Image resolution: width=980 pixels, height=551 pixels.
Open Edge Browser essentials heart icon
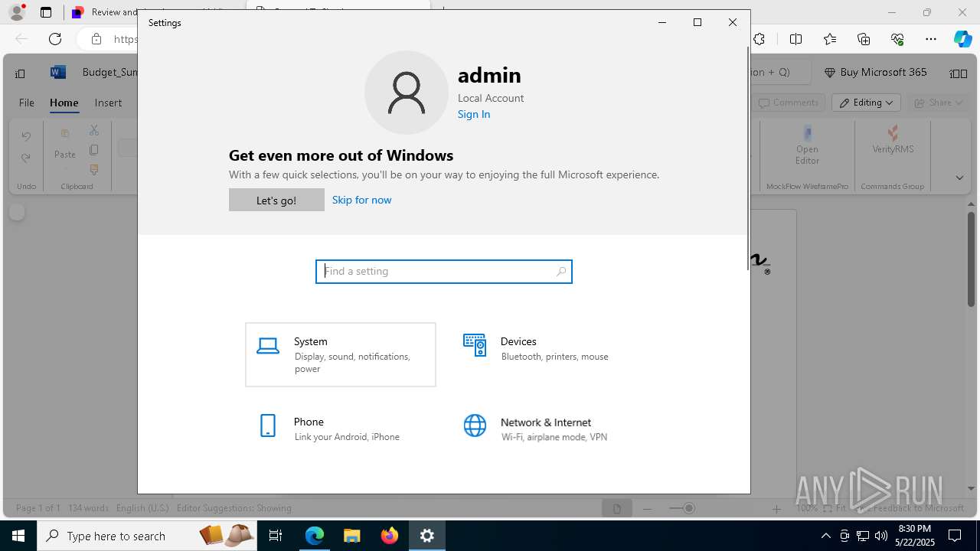click(x=897, y=39)
